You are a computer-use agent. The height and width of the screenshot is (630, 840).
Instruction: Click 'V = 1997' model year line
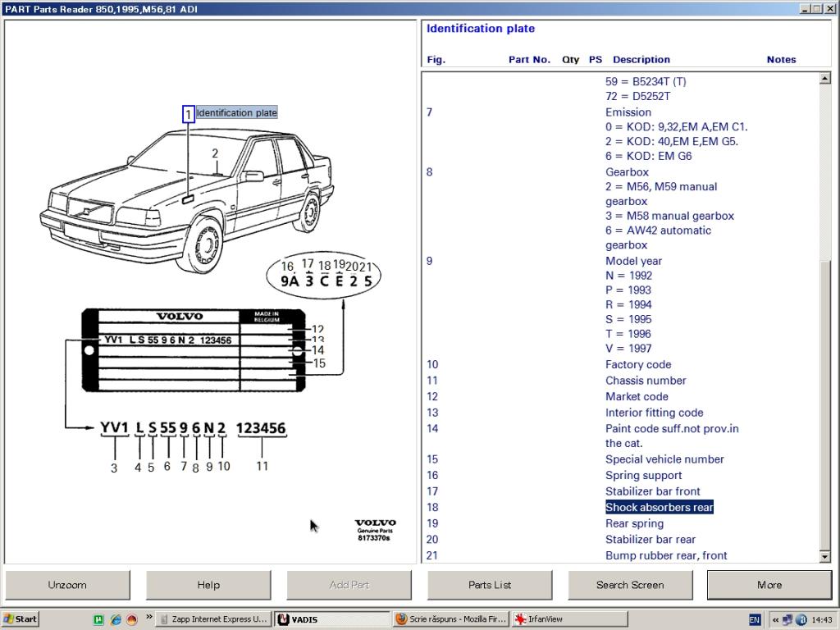tap(628, 348)
